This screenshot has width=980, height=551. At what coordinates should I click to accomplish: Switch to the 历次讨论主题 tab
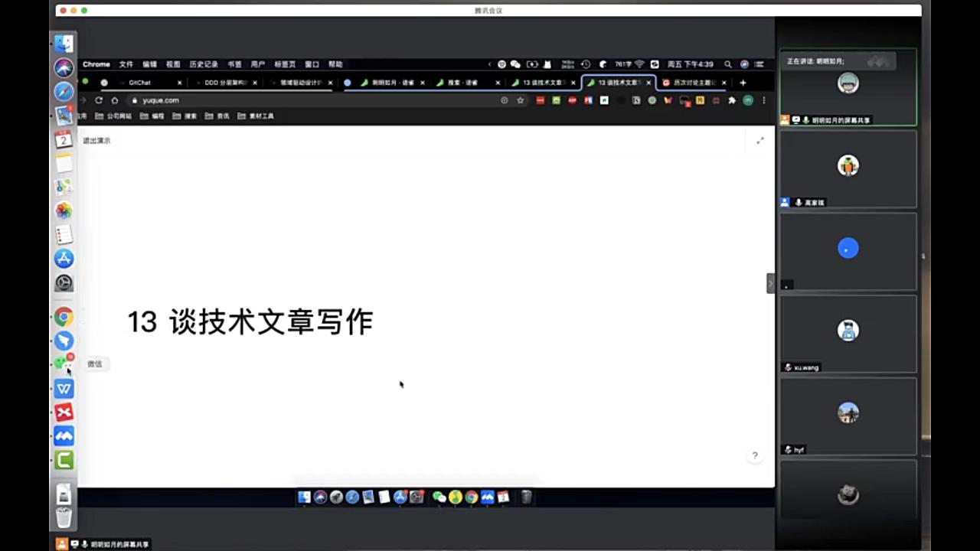coord(693,83)
